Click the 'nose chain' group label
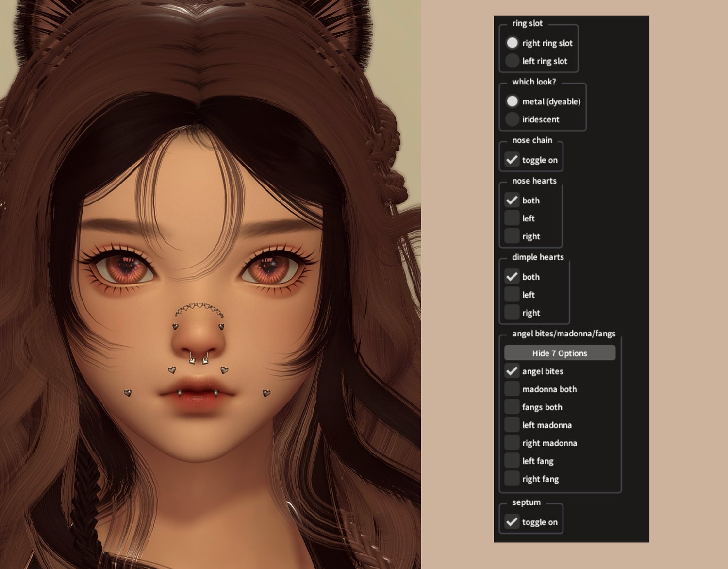The image size is (728, 569). [532, 140]
